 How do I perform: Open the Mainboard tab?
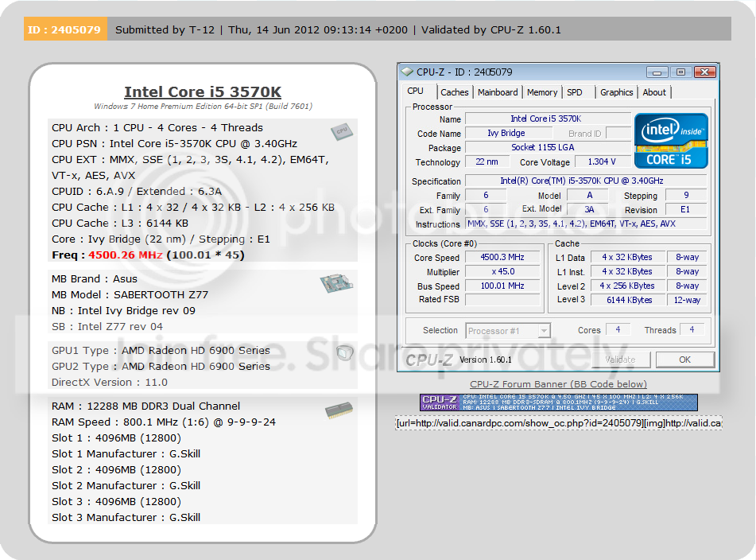498,92
